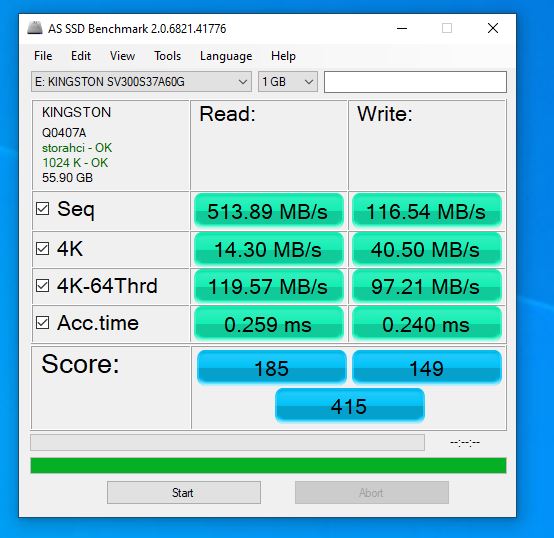Open the Help menu
The image size is (554, 538).
pyautogui.click(x=283, y=56)
